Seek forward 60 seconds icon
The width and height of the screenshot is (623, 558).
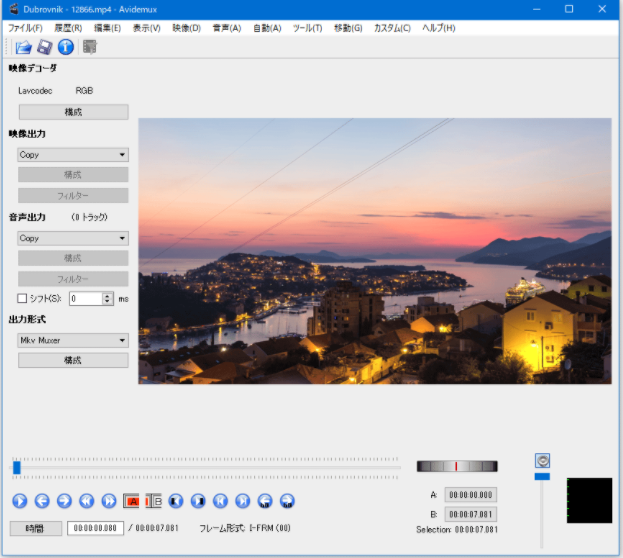tap(287, 501)
